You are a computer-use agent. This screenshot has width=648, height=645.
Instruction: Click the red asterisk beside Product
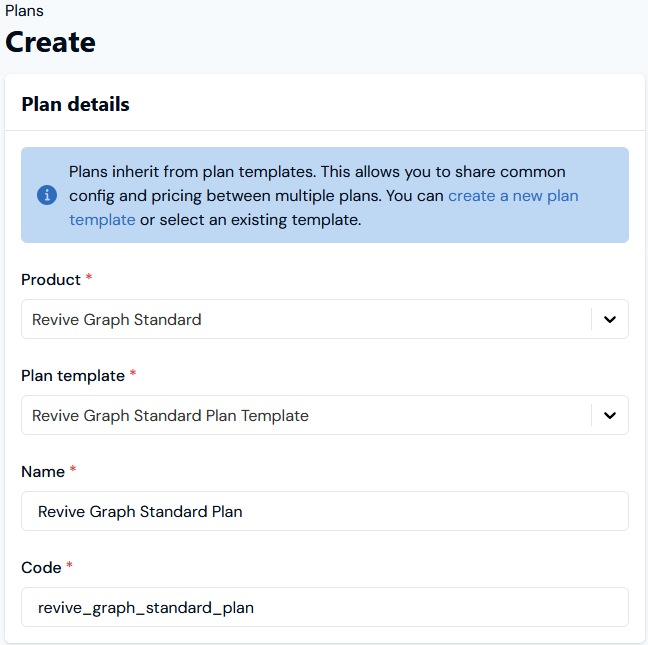(x=89, y=280)
